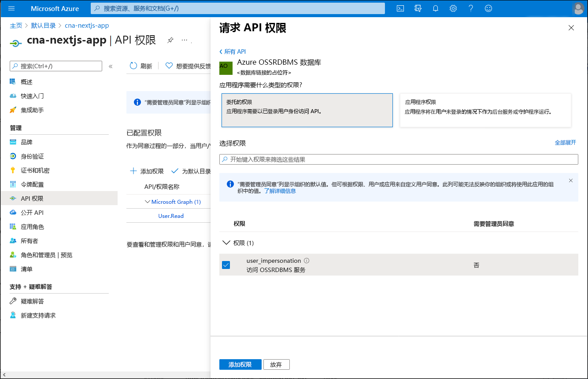This screenshot has height=379, width=588.
Task: Navigate to 主页 breadcrumb
Action: [x=16, y=26]
